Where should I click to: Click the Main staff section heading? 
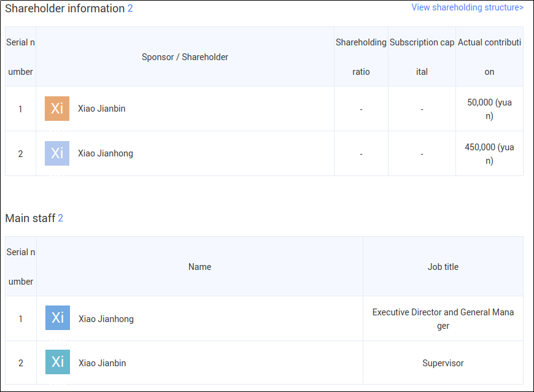[30, 218]
